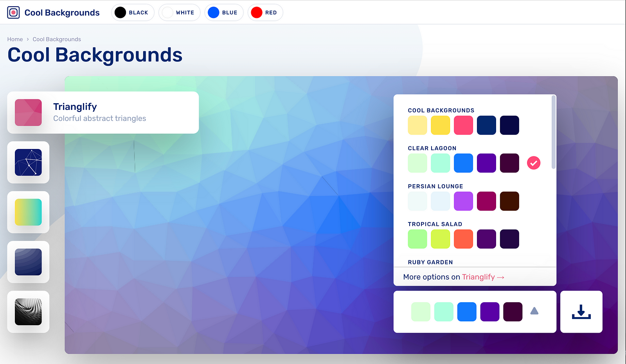Screen dimensions: 626x364
Task: Click the download icon to save the background
Action: 581,312
